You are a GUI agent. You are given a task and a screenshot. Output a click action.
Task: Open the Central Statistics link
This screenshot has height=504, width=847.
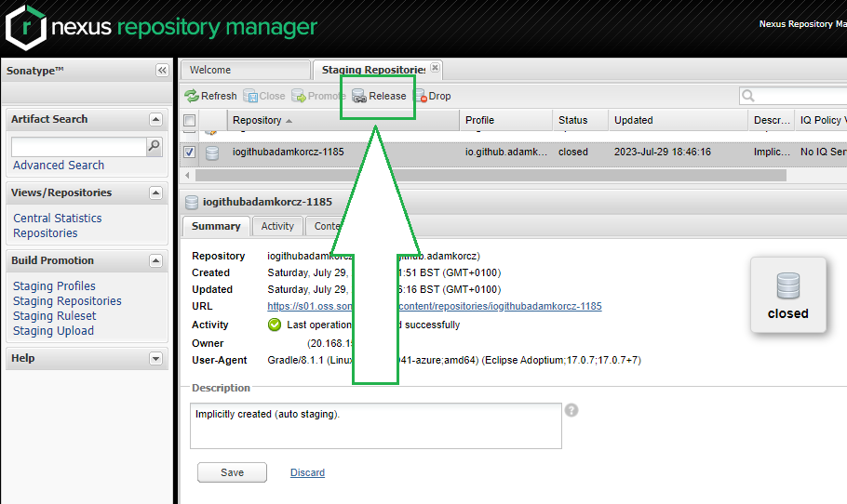point(58,218)
